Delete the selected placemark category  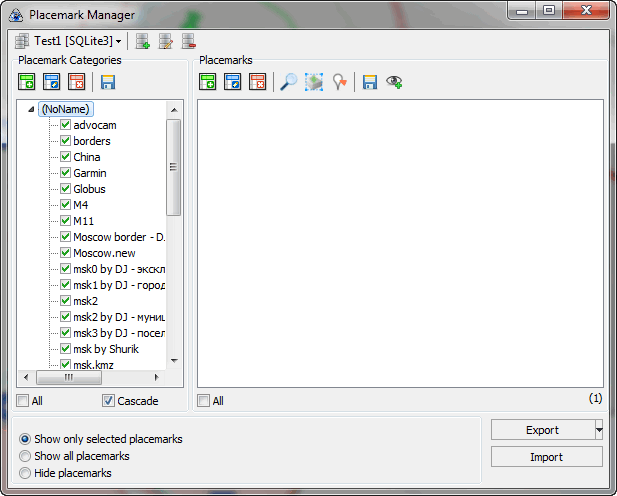coord(76,83)
